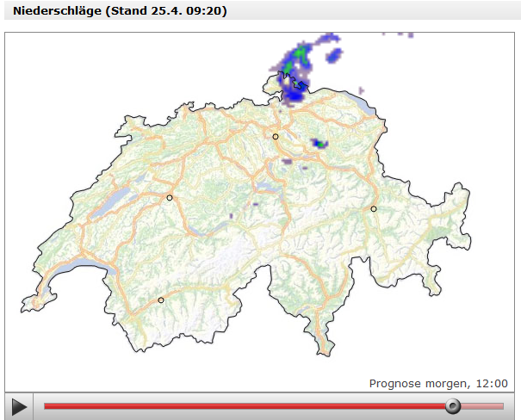Click the southernmost tip of Ticino

(325, 348)
